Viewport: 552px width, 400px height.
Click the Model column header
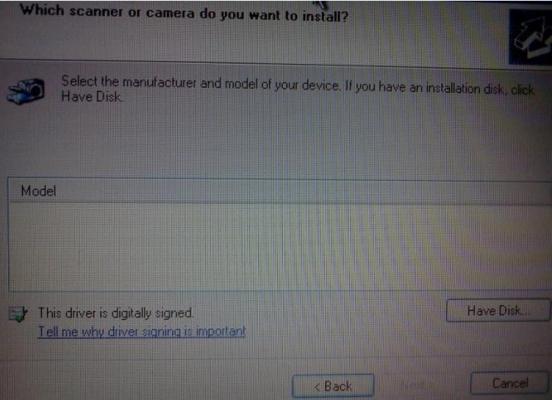pos(280,192)
